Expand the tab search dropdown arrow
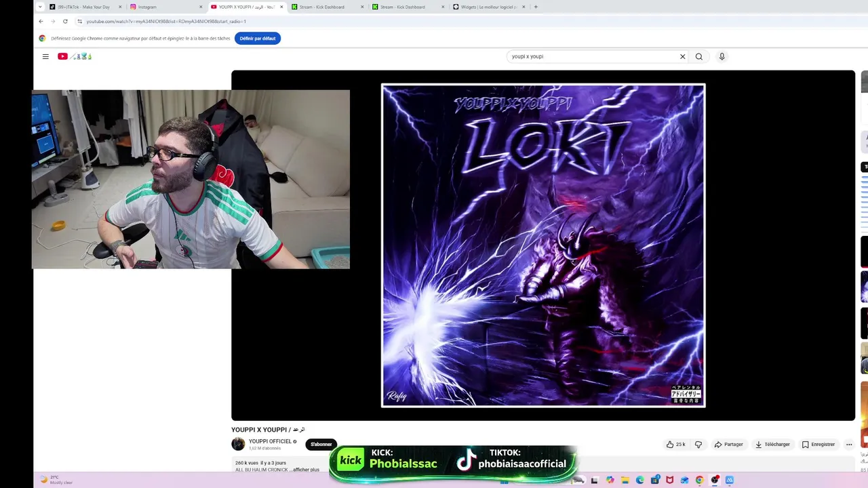Screen dimensions: 868x488 tap(40, 7)
